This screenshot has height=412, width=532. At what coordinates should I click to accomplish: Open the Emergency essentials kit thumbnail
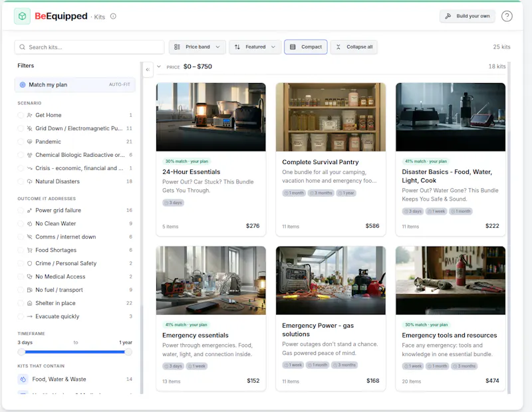(x=211, y=280)
